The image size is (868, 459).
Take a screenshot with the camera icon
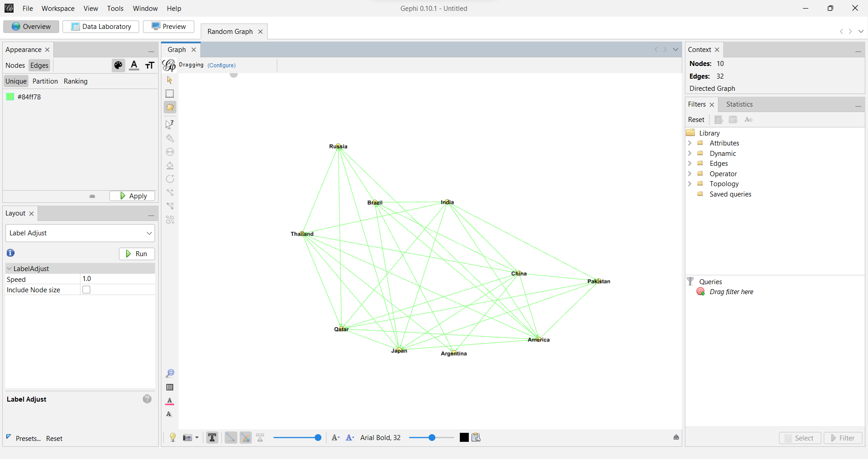[187, 437]
